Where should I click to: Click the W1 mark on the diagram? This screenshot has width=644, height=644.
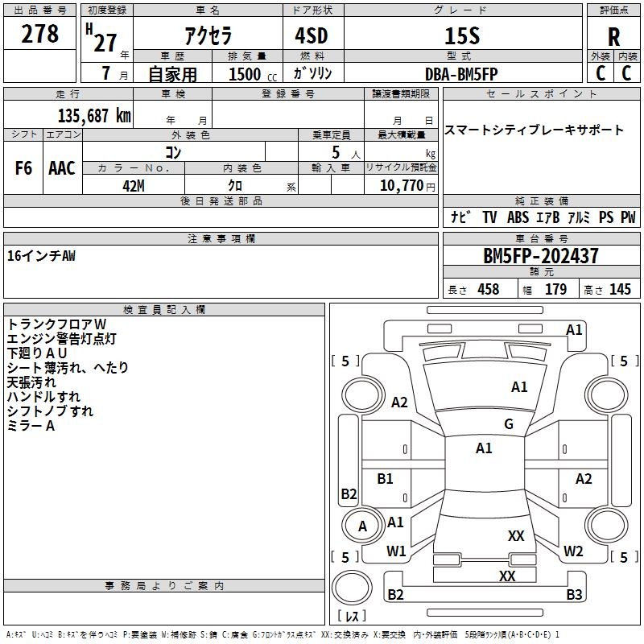click(x=396, y=551)
